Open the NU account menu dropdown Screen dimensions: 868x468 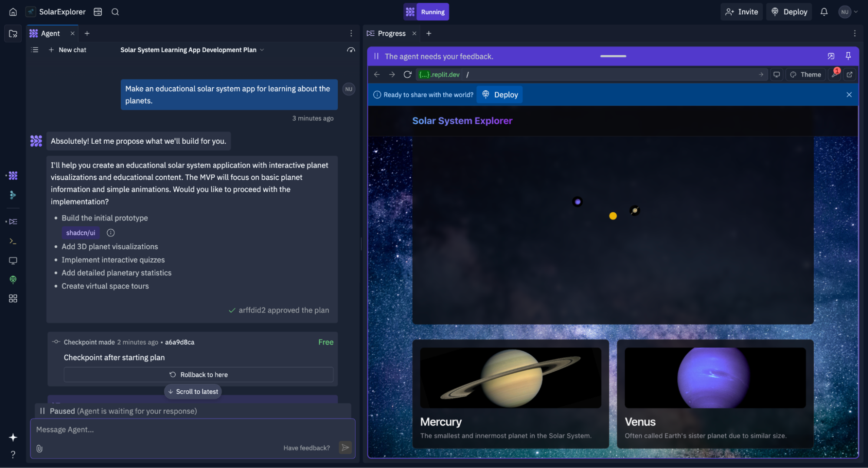848,12
